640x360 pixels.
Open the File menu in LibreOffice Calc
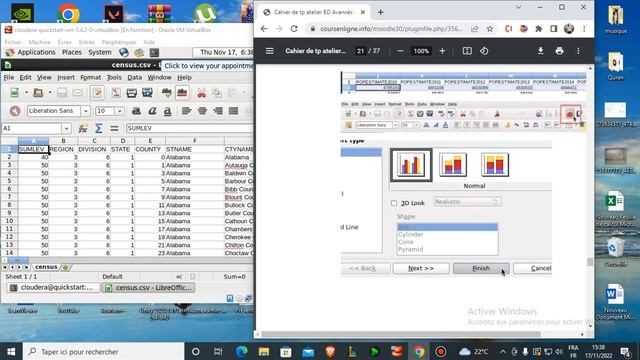coord(9,77)
